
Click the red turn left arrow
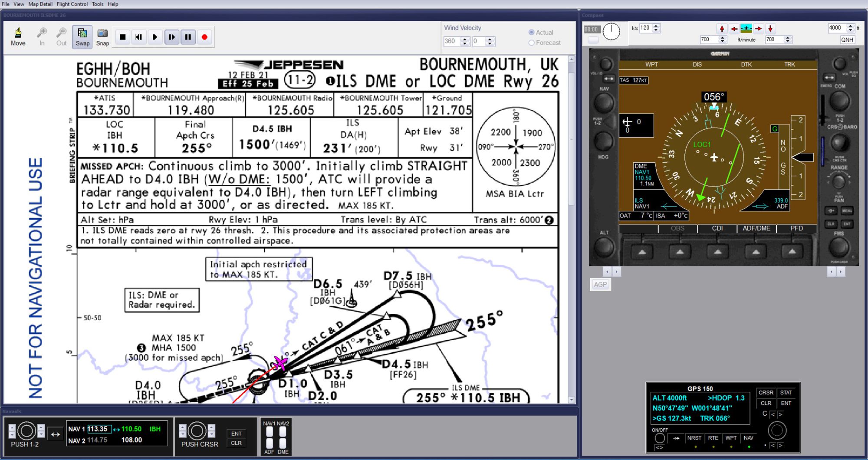pyautogui.click(x=734, y=29)
